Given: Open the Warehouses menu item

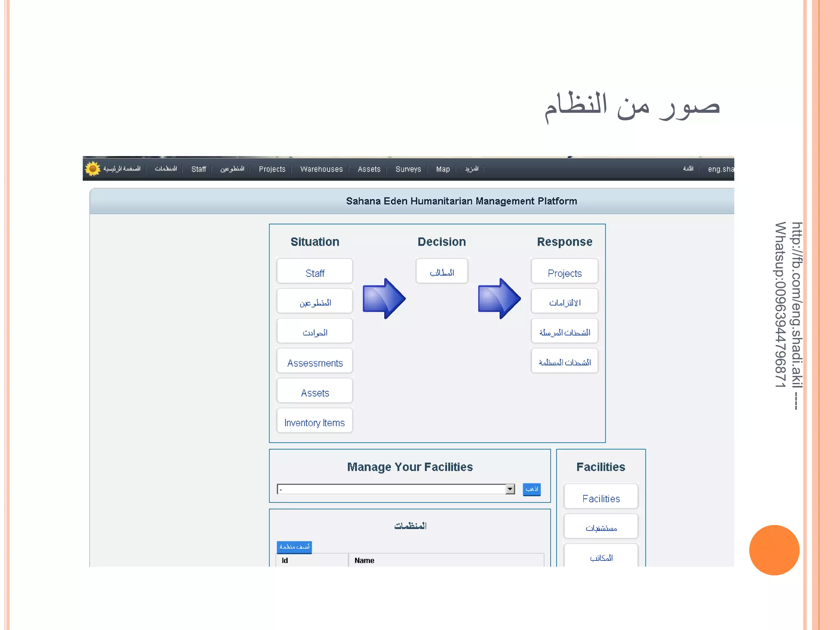Looking at the screenshot, I should [321, 169].
